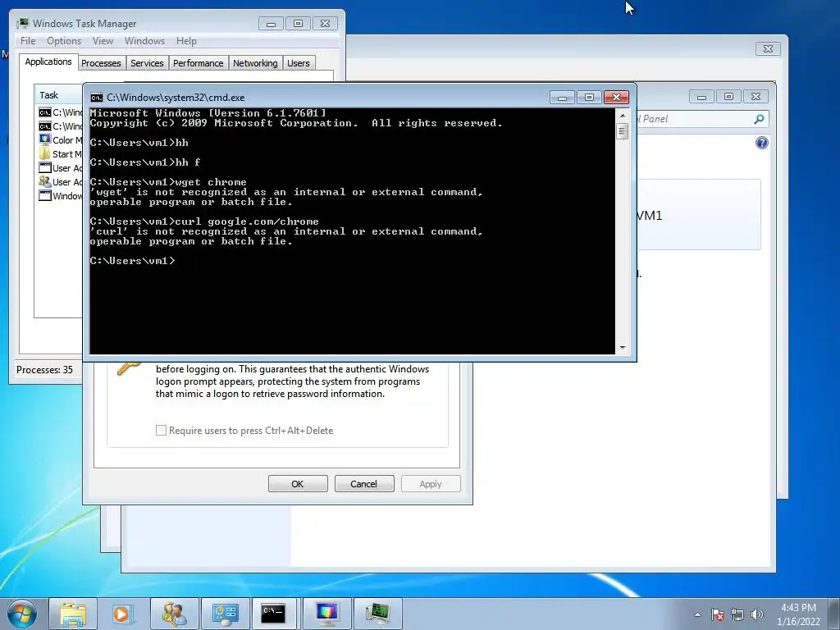Open Task Manager Help menu
Viewport: 840px width, 630px height.
click(186, 41)
